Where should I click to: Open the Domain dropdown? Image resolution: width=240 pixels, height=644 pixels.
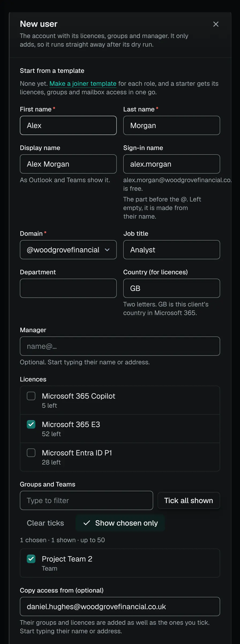click(x=68, y=250)
